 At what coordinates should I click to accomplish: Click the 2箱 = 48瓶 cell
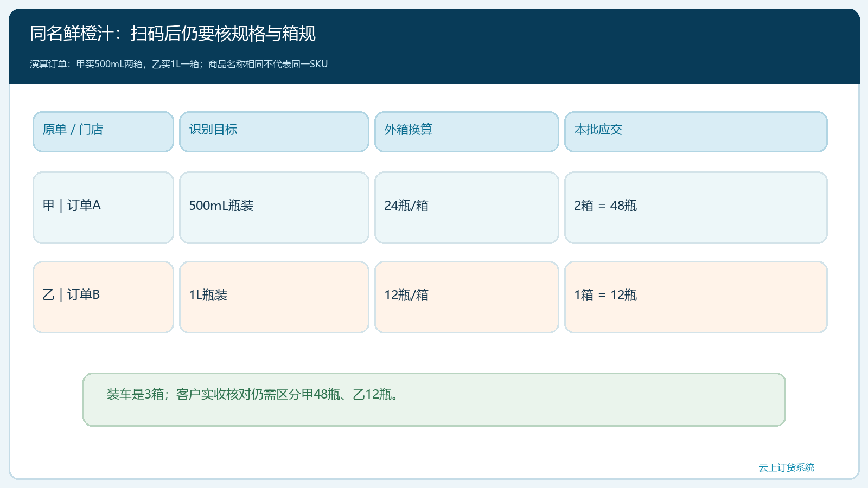coord(696,208)
